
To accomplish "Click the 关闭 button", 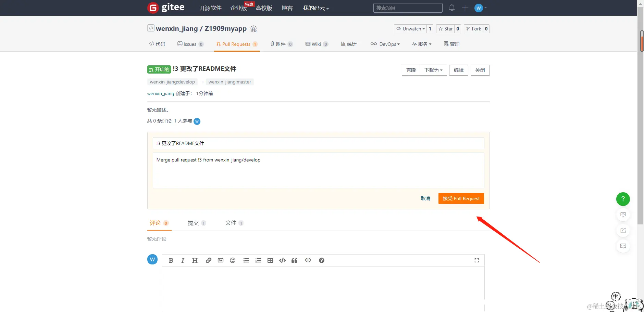I will click(480, 70).
